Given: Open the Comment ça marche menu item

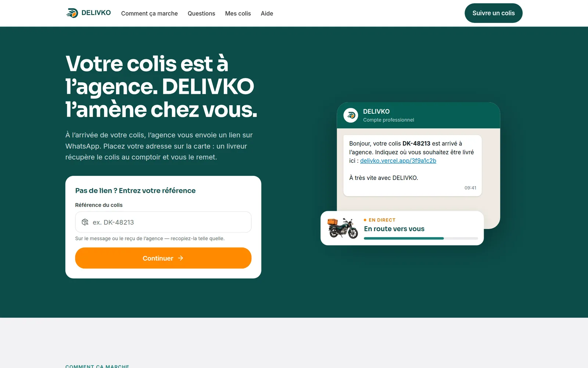Looking at the screenshot, I should point(149,13).
